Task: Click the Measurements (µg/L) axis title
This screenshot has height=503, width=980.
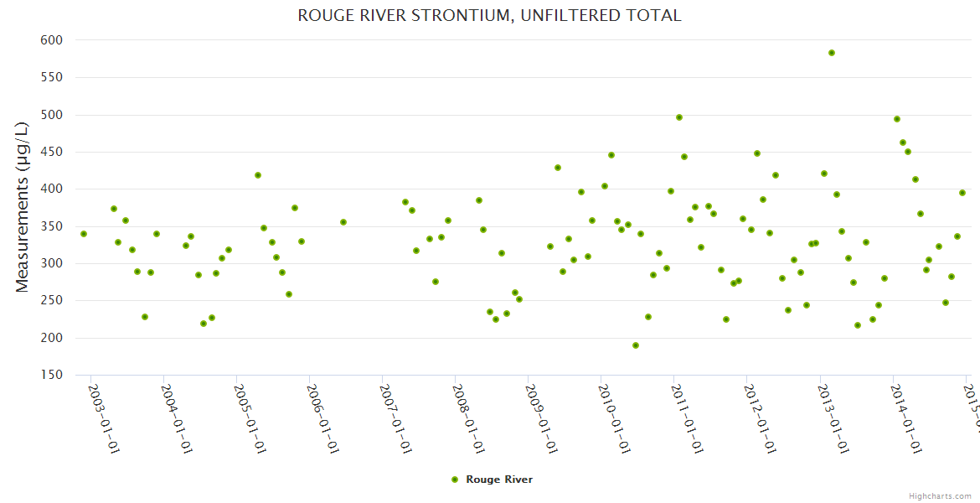Action: (x=23, y=207)
